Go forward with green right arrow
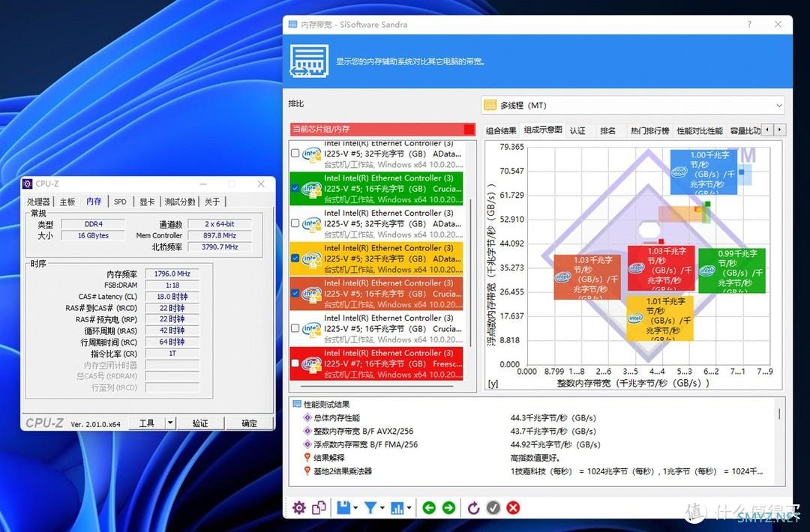The height and width of the screenshot is (532, 810). click(448, 508)
